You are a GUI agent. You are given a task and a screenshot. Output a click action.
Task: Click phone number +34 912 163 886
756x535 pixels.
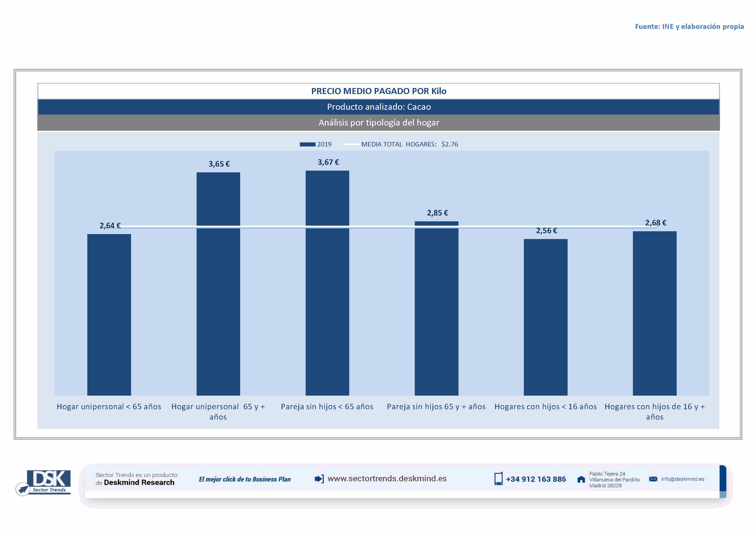(x=536, y=479)
